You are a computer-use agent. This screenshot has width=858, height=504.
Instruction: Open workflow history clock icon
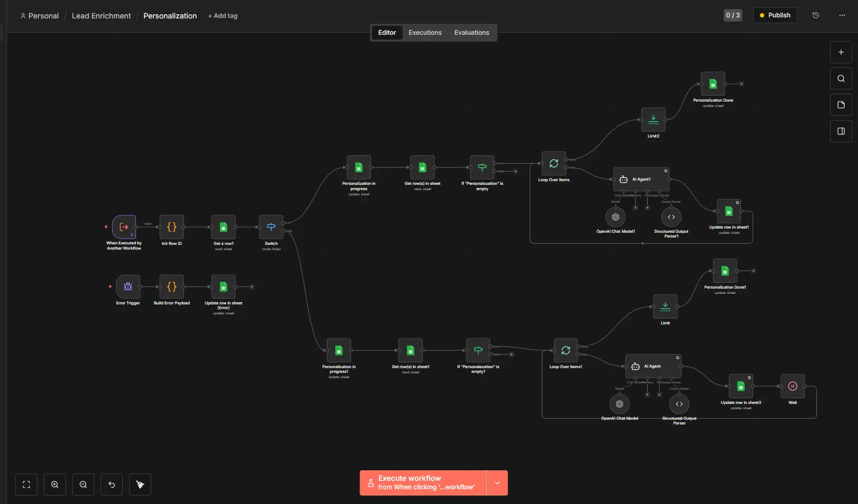[x=816, y=15]
